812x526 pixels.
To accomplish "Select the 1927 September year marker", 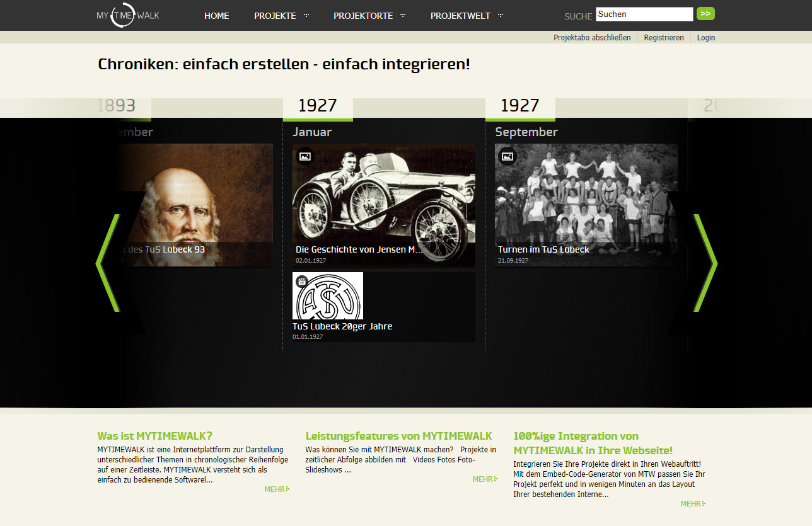I will pos(520,107).
